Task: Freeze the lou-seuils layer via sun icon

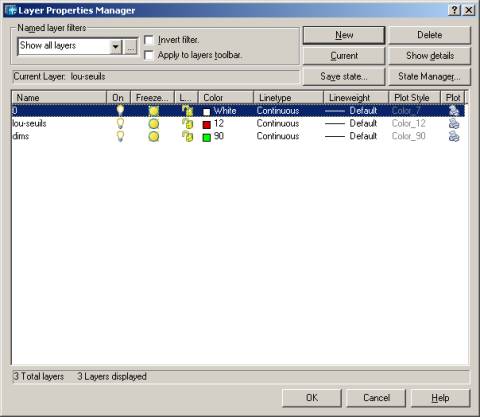Action: tap(153, 124)
